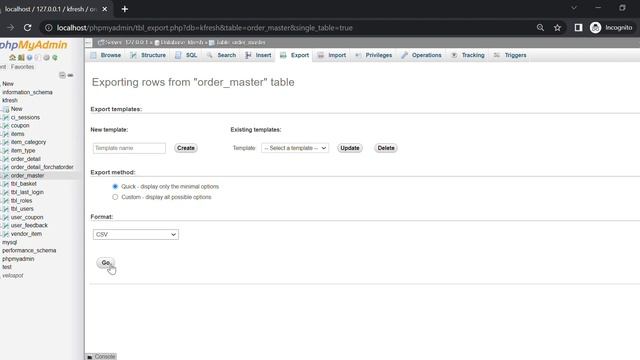Click the New table icon under kfresh

tap(6, 109)
